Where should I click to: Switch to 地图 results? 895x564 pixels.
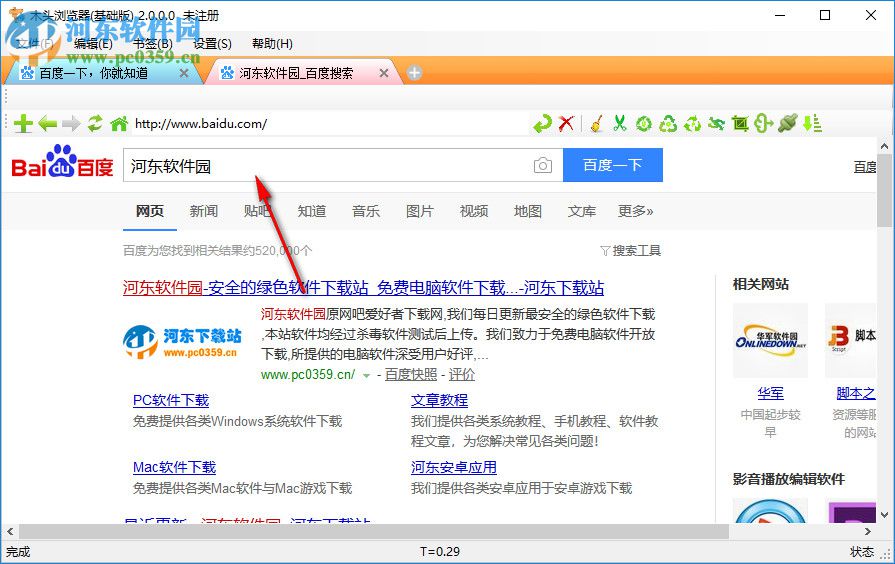(527, 211)
